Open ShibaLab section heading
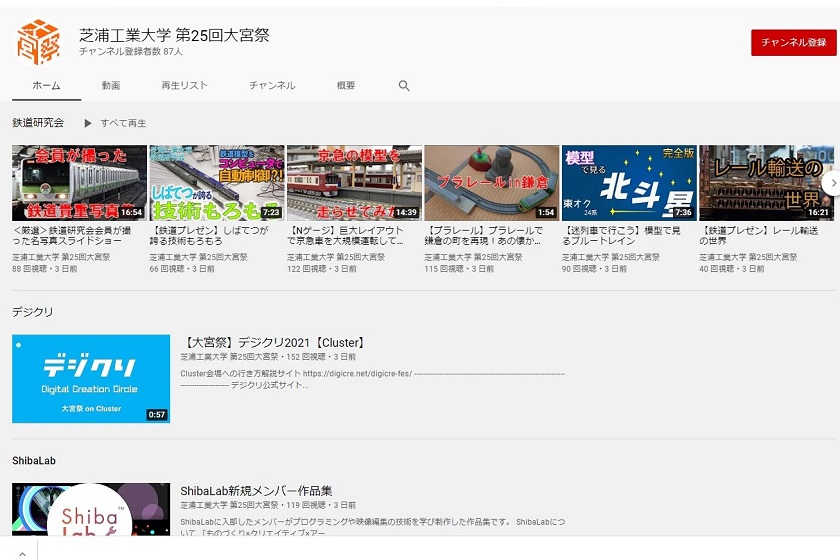 (x=34, y=460)
